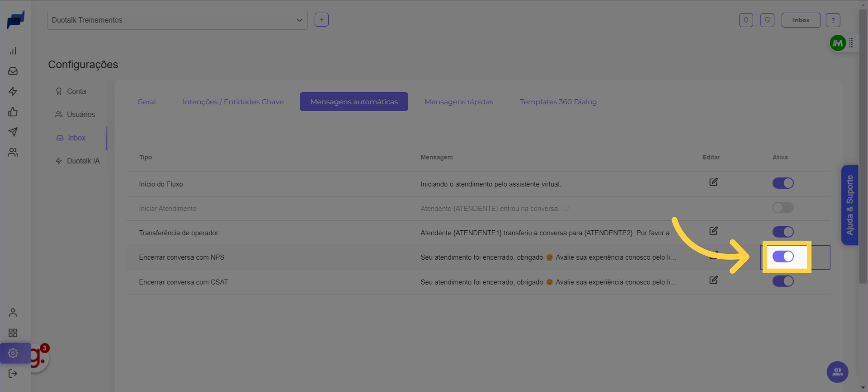Viewport: 868px width, 392px height.
Task: Edit the Início do Fluxo message
Action: coord(713,182)
